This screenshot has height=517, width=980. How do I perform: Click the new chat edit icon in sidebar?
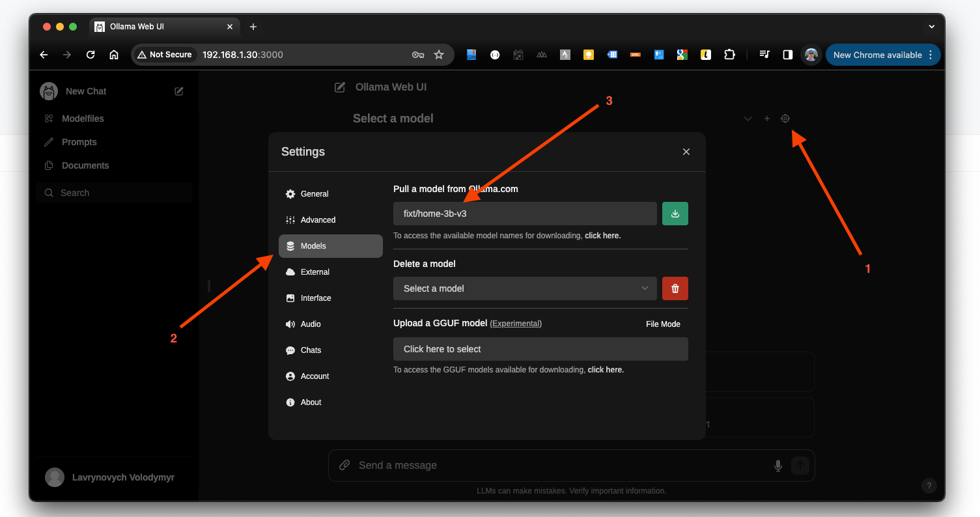pos(179,91)
